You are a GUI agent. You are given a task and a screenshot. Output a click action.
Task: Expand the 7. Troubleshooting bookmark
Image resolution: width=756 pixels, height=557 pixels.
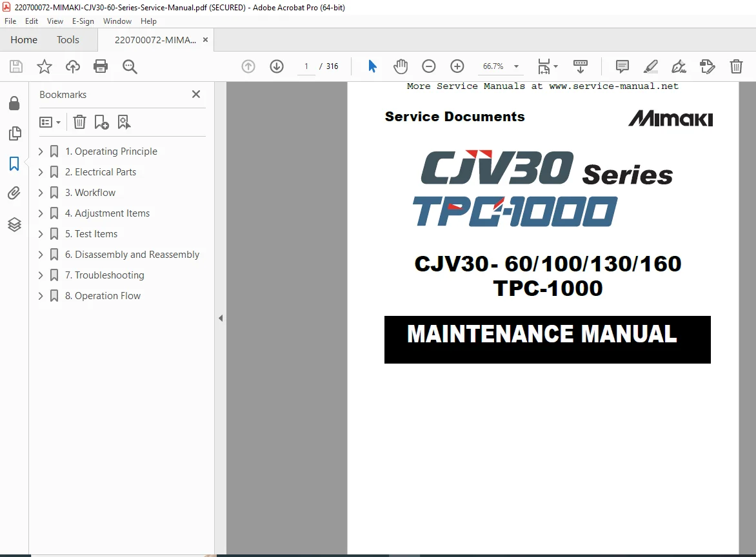41,275
